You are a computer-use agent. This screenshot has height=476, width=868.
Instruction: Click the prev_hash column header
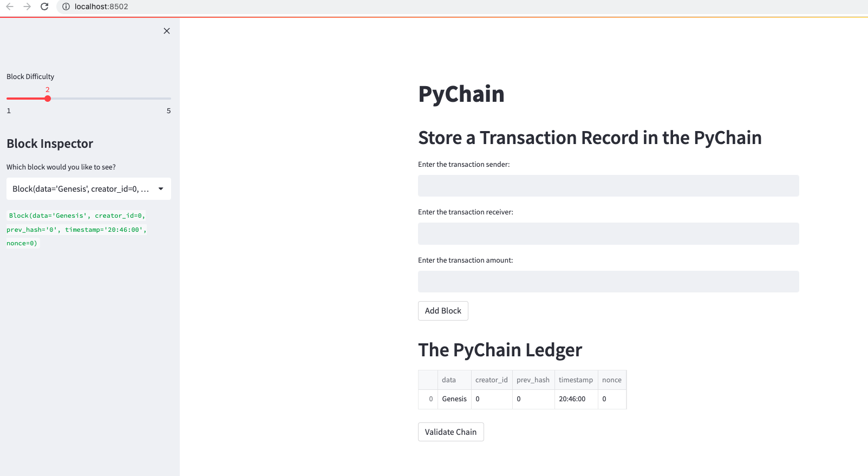click(533, 380)
